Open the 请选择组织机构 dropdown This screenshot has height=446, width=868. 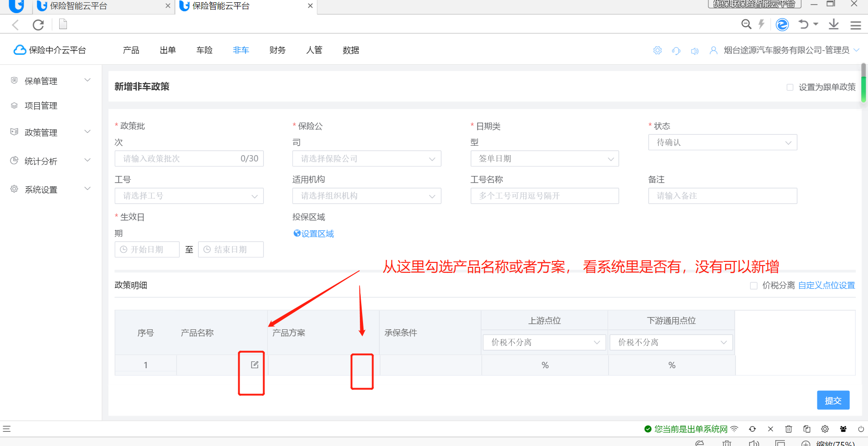point(367,196)
